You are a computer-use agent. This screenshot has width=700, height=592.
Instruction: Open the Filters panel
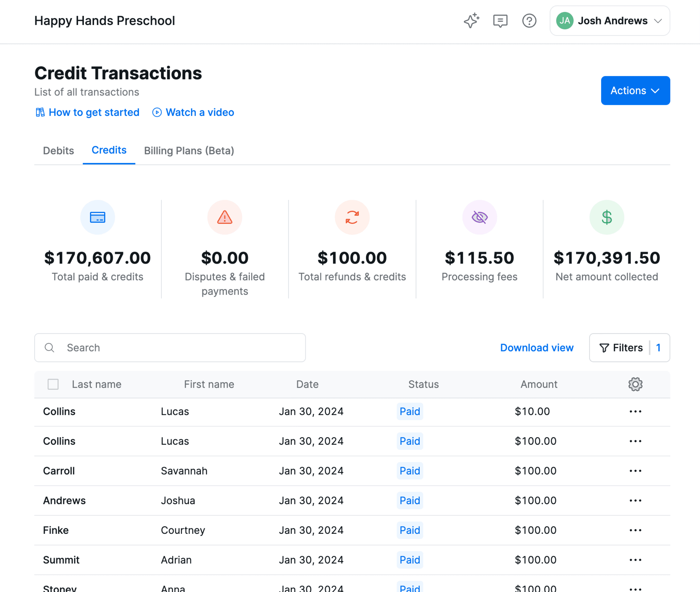click(x=629, y=348)
